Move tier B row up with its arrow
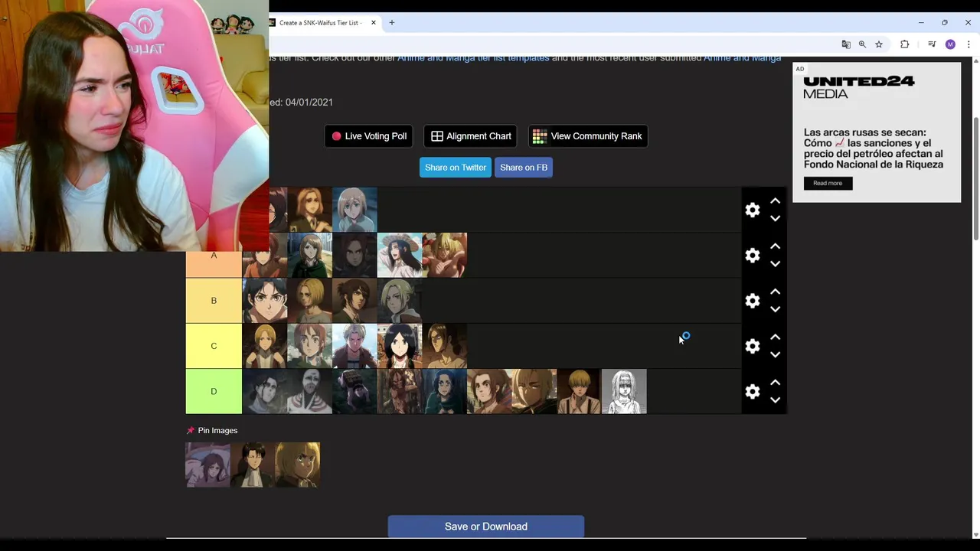The width and height of the screenshot is (980, 551). tap(775, 292)
